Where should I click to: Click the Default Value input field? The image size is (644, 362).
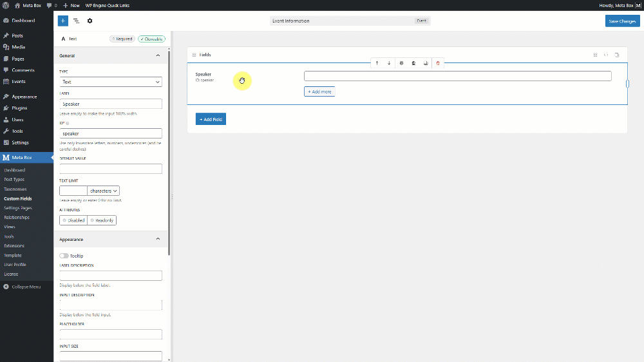[x=110, y=169]
